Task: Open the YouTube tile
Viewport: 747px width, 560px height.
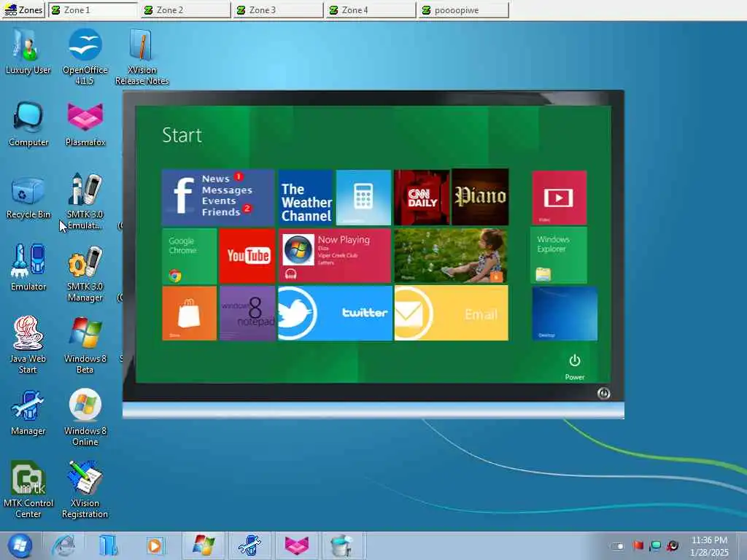Action: click(x=247, y=256)
